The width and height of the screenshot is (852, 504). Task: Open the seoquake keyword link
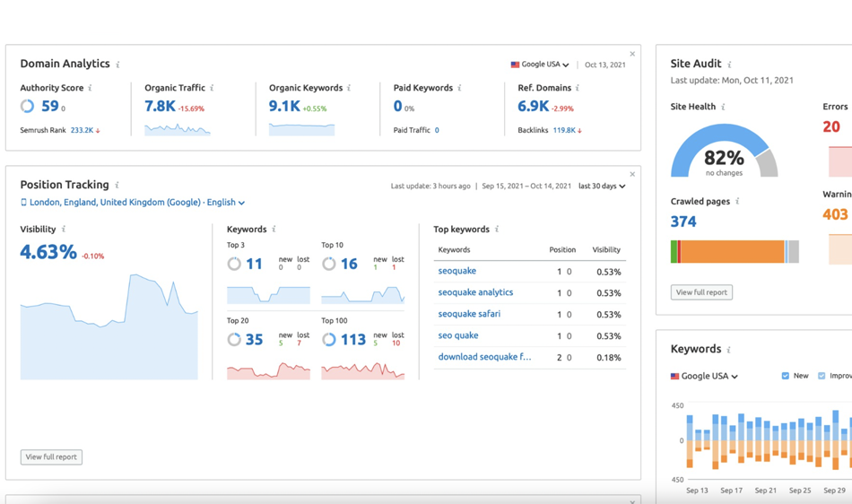457,271
